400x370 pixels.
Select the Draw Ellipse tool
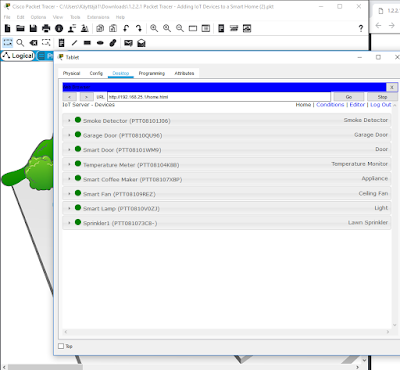pyautogui.click(x=100, y=43)
